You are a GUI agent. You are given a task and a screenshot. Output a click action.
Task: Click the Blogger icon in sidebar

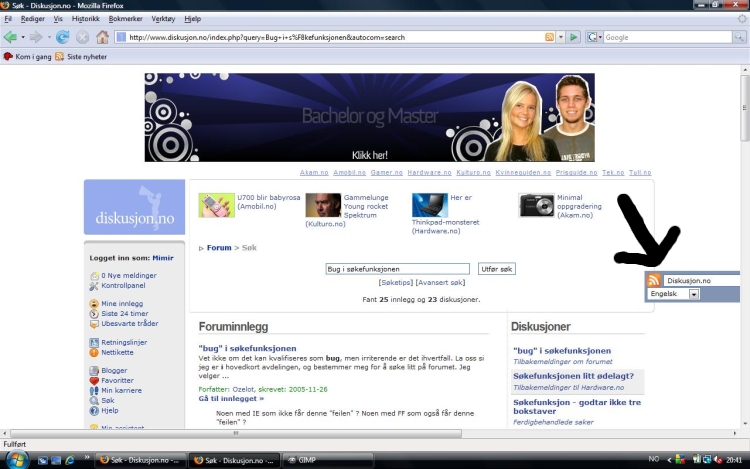[94, 371]
